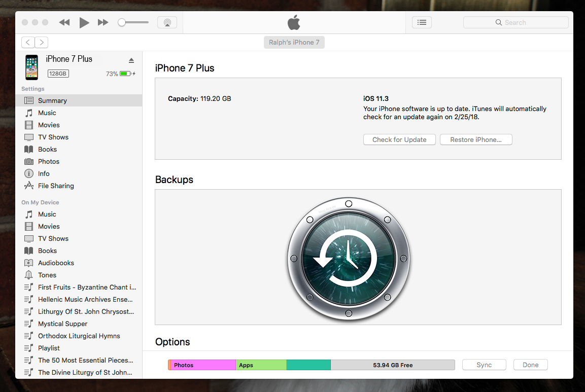This screenshot has height=392, width=585.
Task: Click the icon beside the row named Playlist
Action: click(x=29, y=348)
